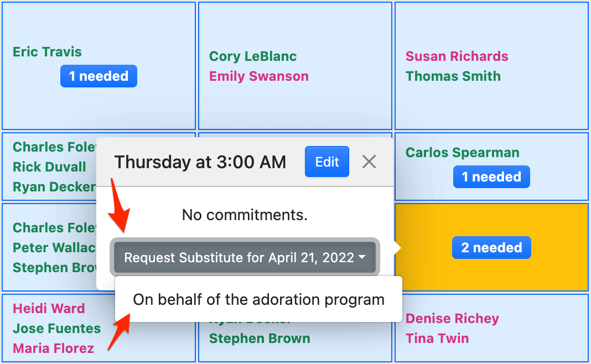Select Thomas Smith name
Viewport: 591px width, 364px height.
453,76
